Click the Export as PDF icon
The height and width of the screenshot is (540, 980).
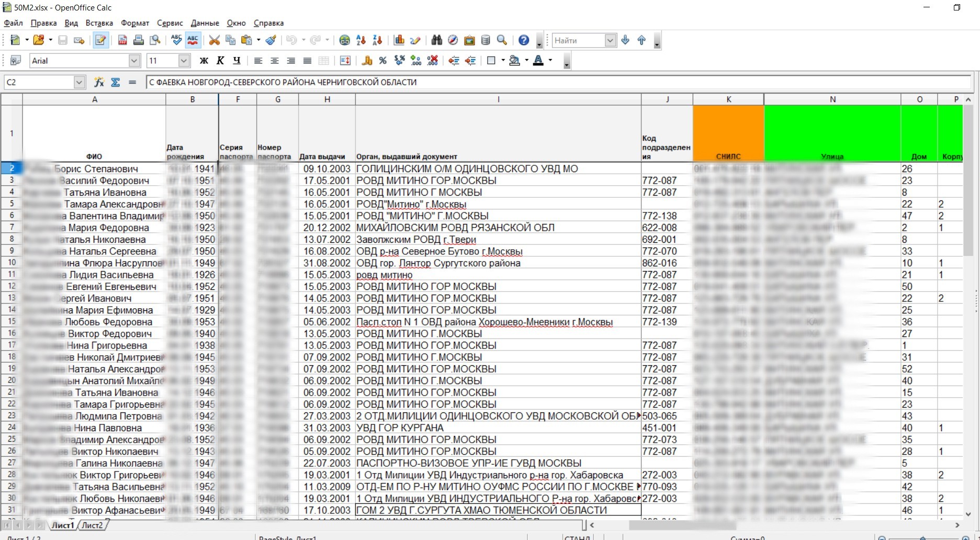[x=122, y=40]
